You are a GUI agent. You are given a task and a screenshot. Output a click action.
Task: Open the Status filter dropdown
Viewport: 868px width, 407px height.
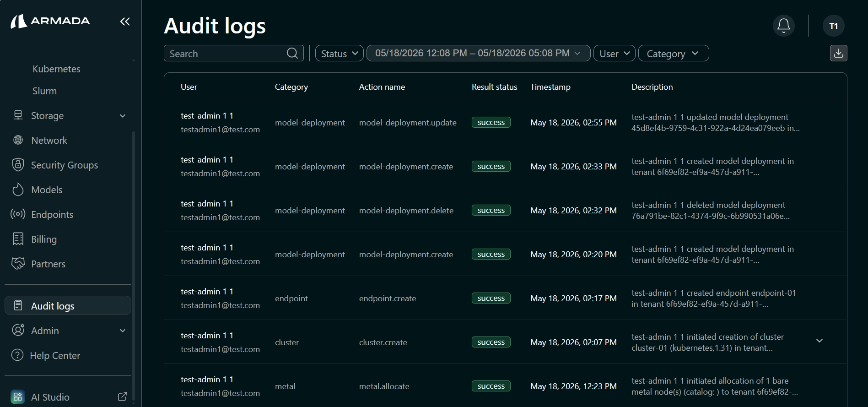339,53
